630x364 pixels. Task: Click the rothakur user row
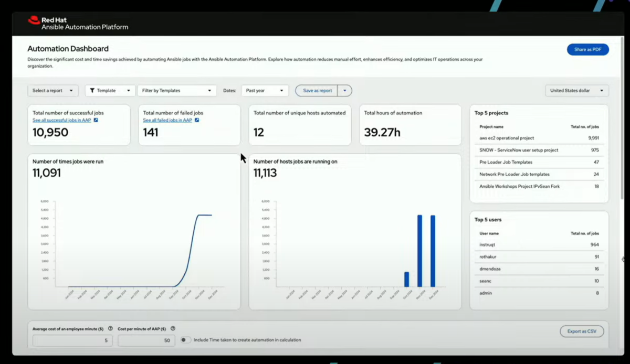[x=539, y=256]
